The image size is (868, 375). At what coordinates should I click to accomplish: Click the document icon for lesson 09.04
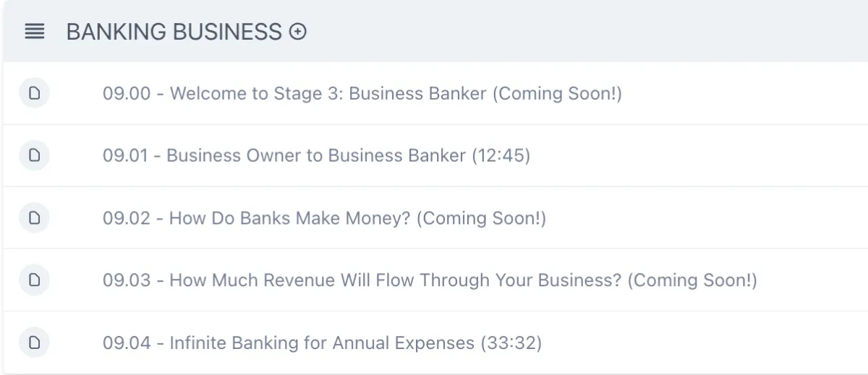coord(34,342)
